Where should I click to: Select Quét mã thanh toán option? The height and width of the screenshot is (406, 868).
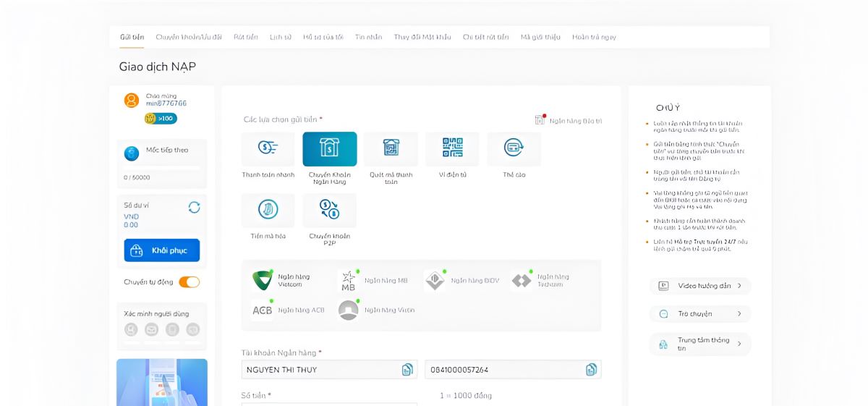pos(391,158)
